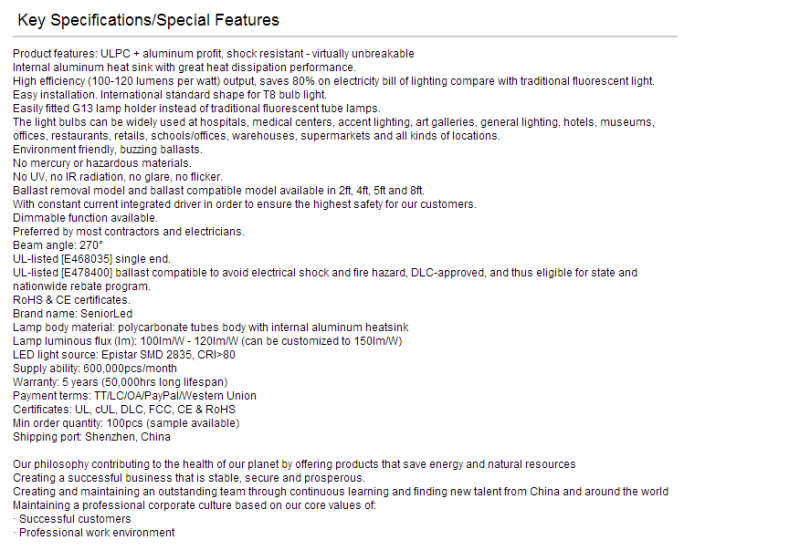800x551 pixels.
Task: Click the 'No mercury or hazardous materials' line
Action: coord(102,163)
